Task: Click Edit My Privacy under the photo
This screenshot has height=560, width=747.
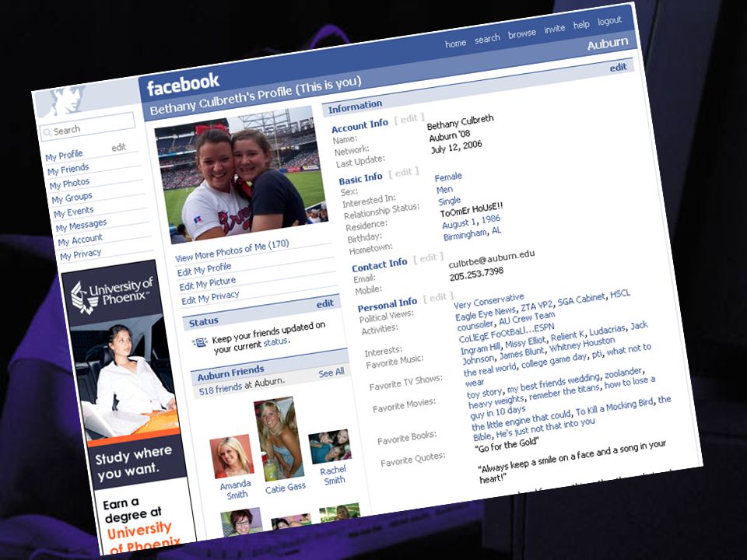Action: coord(210,298)
